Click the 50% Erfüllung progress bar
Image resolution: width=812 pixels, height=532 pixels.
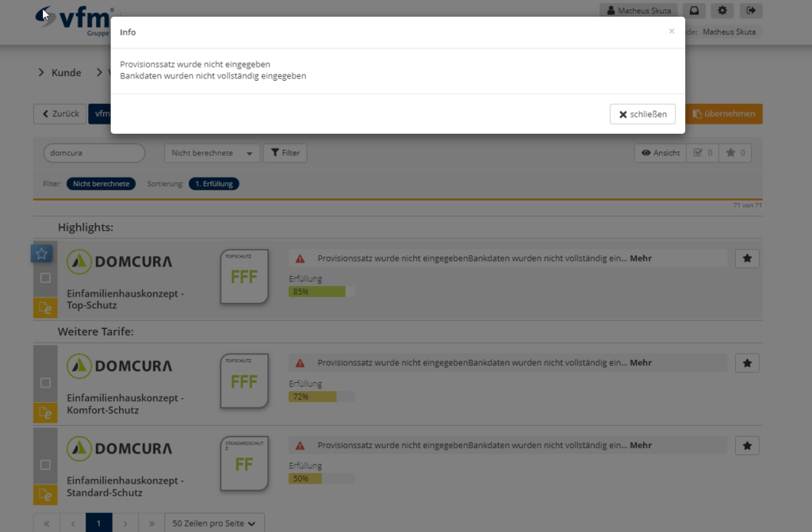[322, 479]
